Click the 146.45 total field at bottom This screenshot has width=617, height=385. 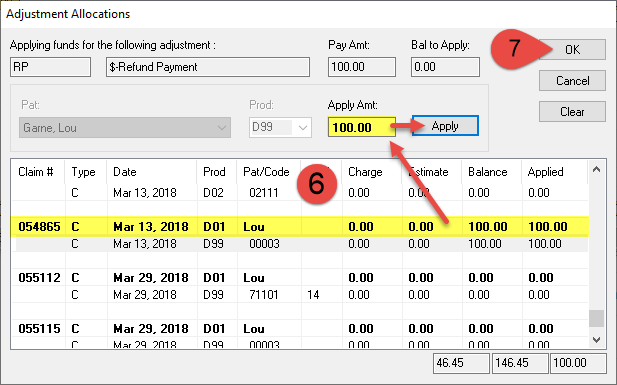pyautogui.click(x=520, y=363)
